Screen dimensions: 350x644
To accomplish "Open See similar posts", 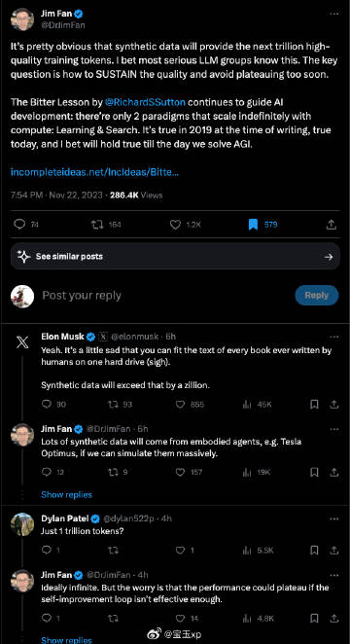I will click(175, 256).
